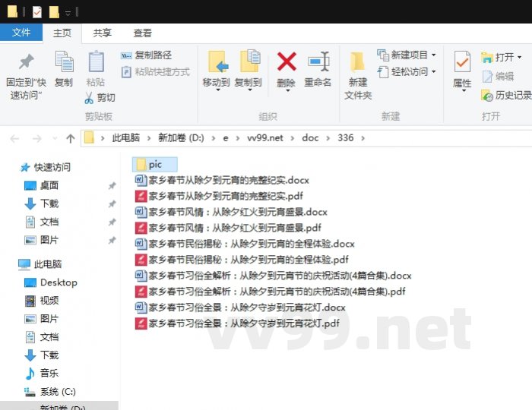Create a new folder (新建文件夹)
This screenshot has height=410, width=532.
tap(358, 76)
